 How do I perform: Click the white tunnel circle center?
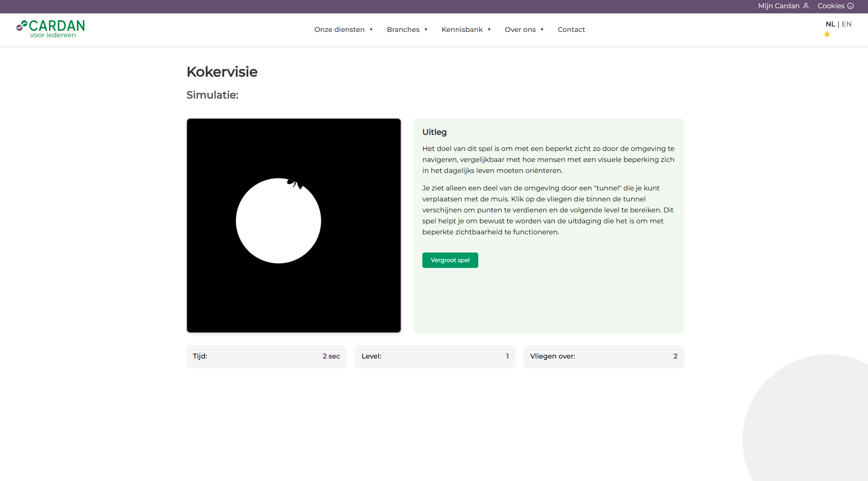pos(278,221)
